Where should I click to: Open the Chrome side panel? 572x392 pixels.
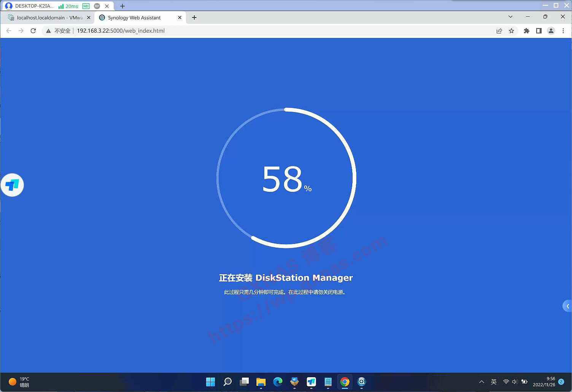point(539,31)
